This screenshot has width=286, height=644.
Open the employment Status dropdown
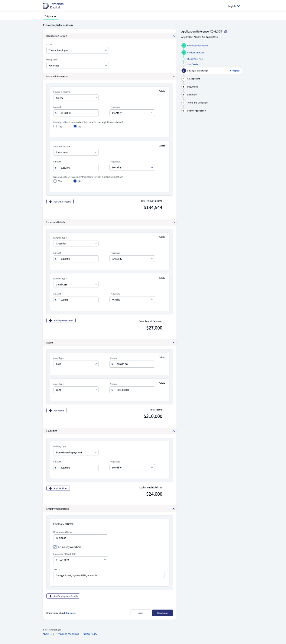tap(77, 50)
